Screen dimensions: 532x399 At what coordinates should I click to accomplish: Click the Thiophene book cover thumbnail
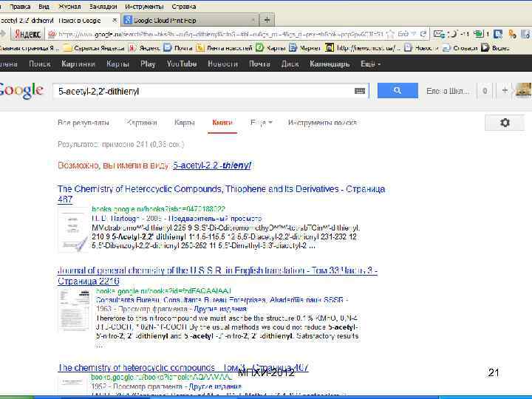[72, 230]
